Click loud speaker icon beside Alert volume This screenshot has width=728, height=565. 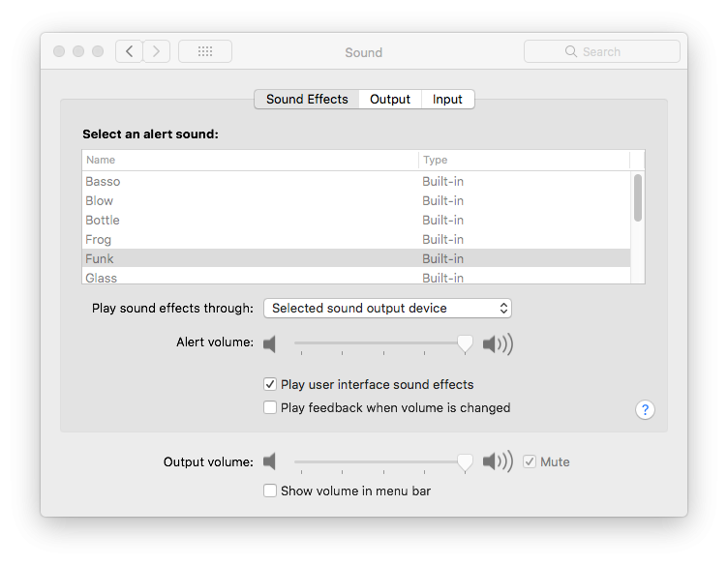click(498, 344)
